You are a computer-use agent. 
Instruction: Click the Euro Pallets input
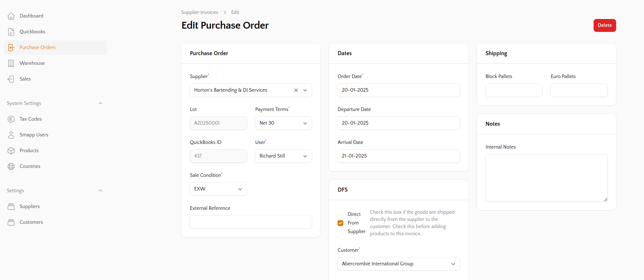(579, 90)
